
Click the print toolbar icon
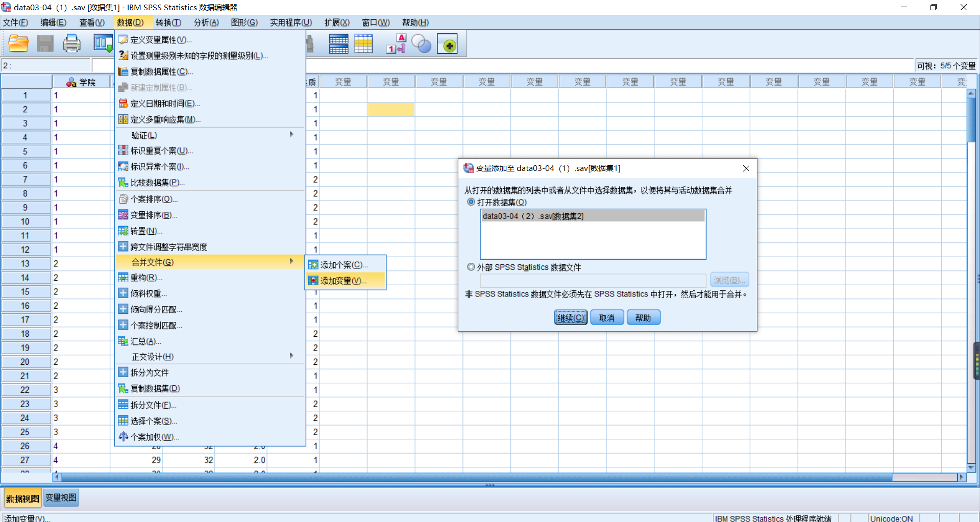71,44
